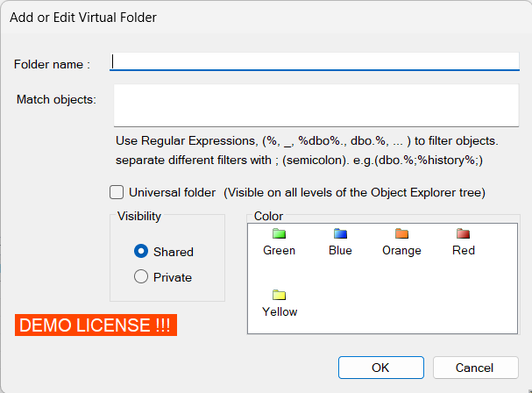This screenshot has height=393, width=532.
Task: Select the Shared visibility radio button
Action: (141, 251)
